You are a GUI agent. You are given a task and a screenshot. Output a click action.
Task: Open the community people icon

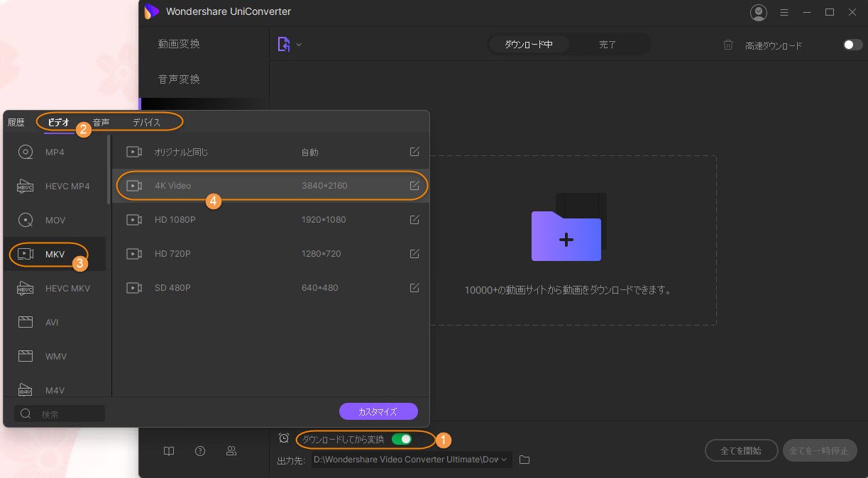coord(231,451)
